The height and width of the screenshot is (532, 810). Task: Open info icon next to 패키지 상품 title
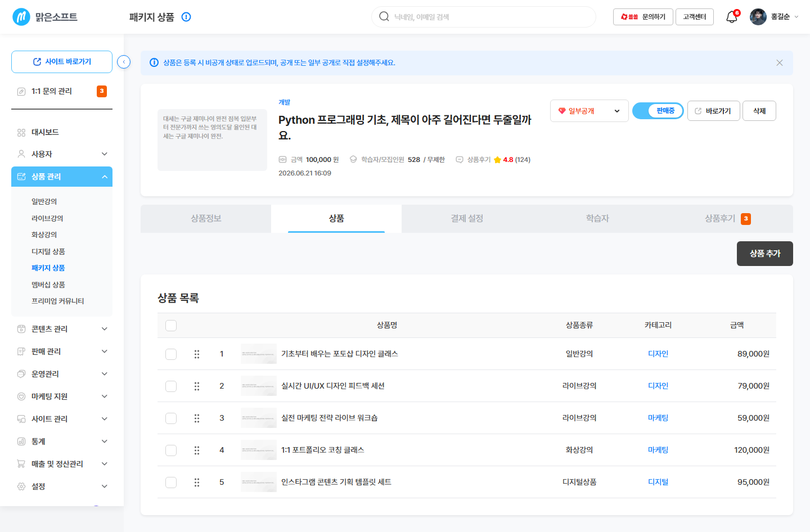point(186,17)
